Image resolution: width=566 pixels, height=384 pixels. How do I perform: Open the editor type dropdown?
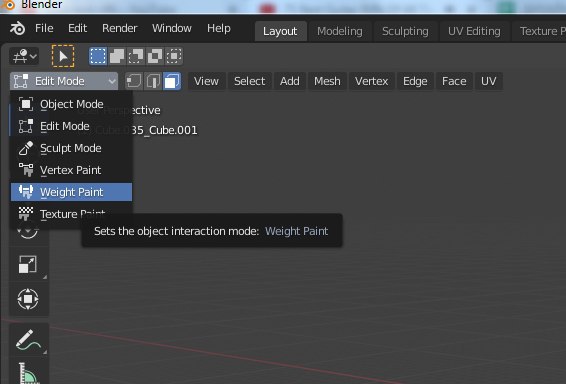(24, 56)
